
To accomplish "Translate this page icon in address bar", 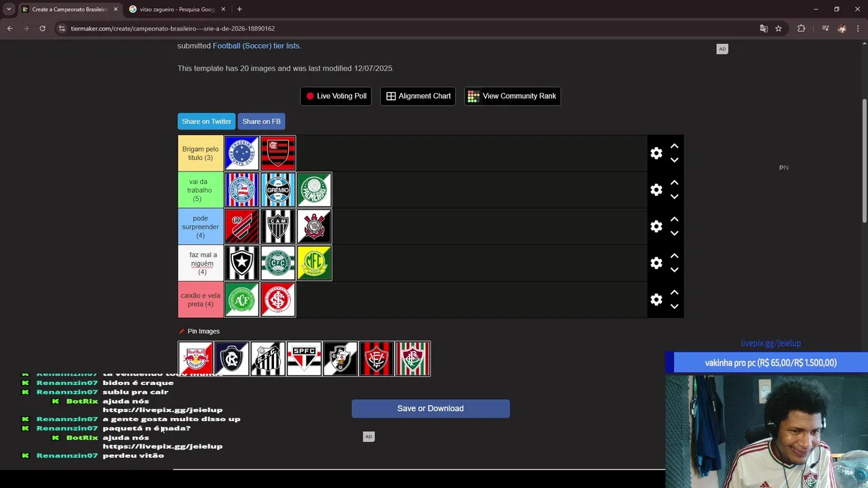I will [x=764, y=28].
